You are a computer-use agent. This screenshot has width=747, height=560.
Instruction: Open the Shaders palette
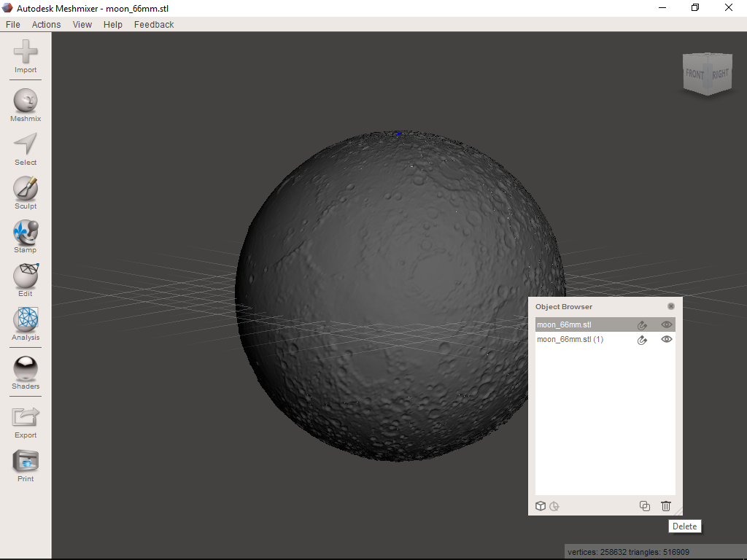[x=25, y=368]
